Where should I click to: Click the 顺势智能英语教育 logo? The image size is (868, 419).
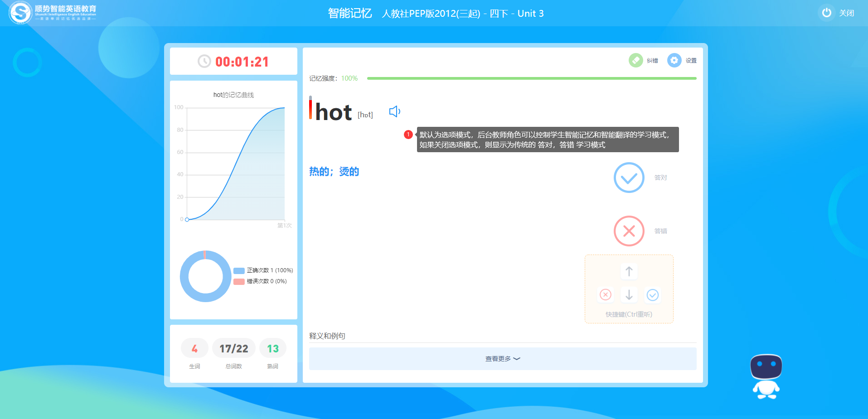(x=53, y=13)
